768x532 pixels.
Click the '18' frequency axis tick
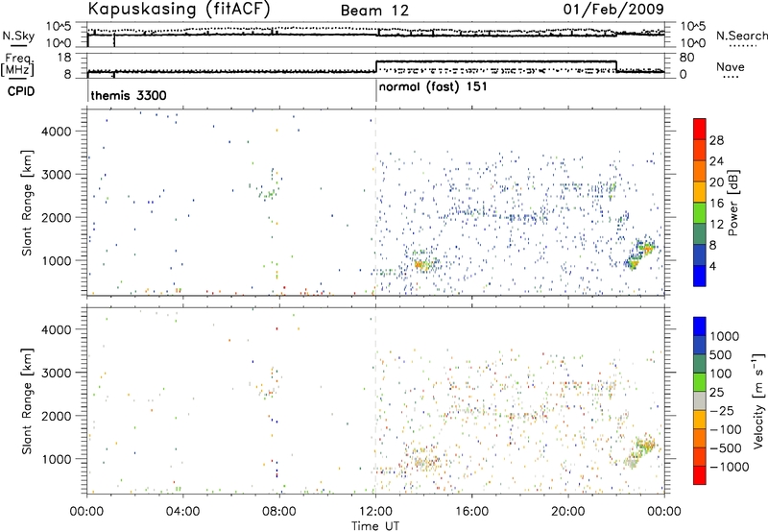coord(63,58)
